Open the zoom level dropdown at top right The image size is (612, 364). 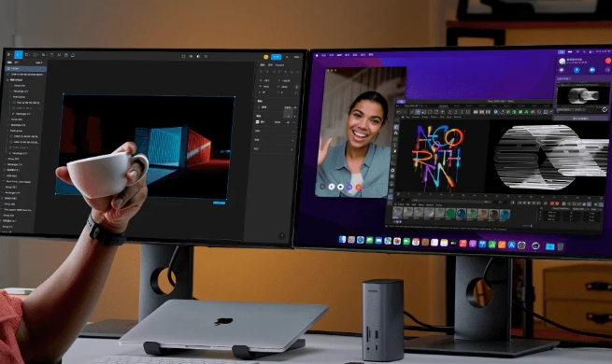coord(297,57)
